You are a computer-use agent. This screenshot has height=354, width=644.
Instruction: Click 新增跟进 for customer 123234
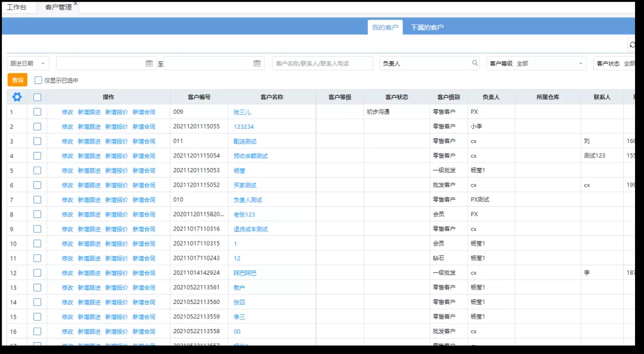coord(89,127)
